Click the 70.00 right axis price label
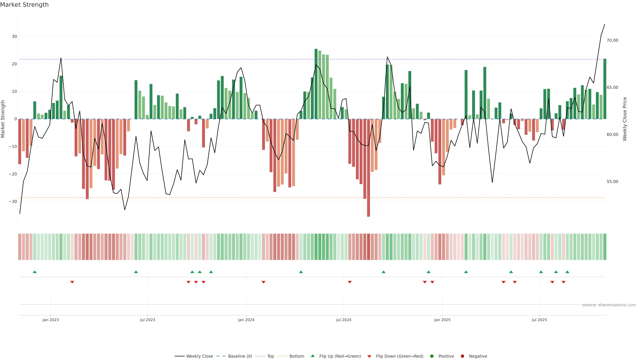Screen dimensions: 644x362 612,40
